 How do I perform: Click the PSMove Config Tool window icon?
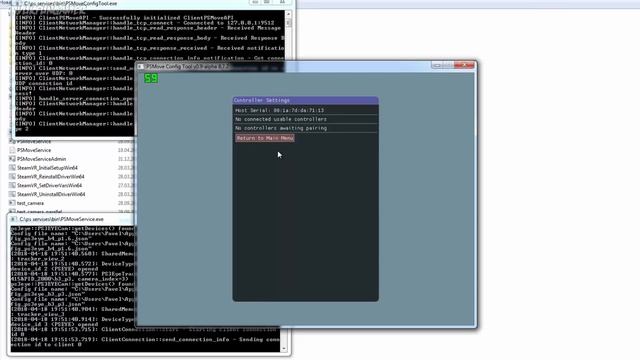coord(141,66)
